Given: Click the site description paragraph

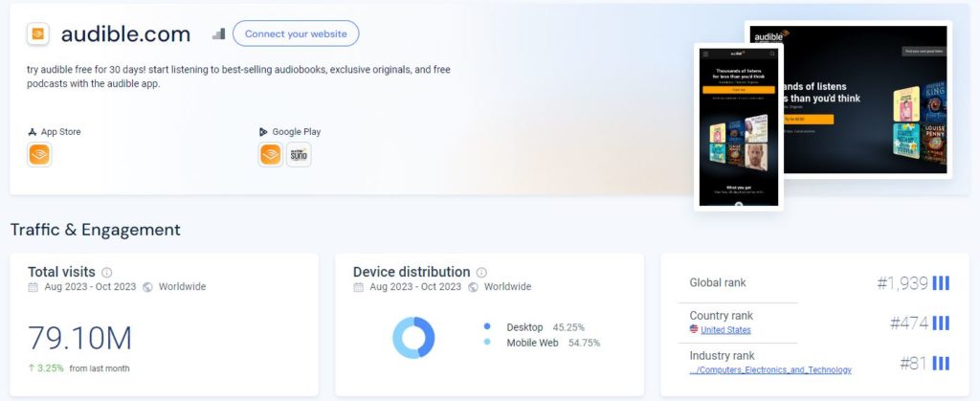Looking at the screenshot, I should [238, 77].
